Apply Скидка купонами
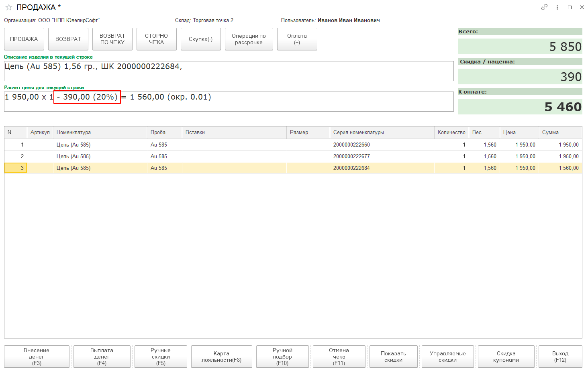This screenshot has width=588, height=371. click(x=506, y=357)
